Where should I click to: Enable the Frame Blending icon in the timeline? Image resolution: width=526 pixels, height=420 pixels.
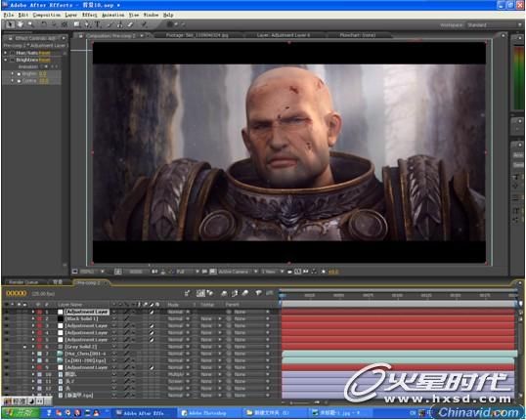coord(235,293)
